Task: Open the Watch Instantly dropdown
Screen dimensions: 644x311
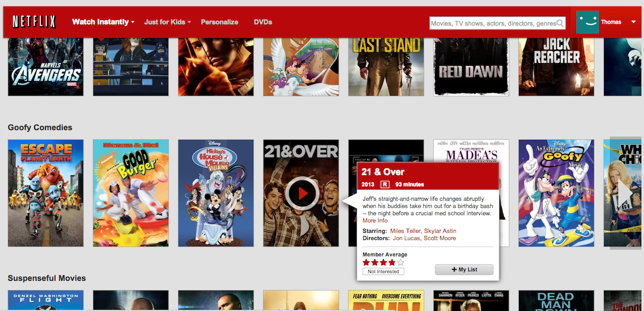Action: click(103, 22)
